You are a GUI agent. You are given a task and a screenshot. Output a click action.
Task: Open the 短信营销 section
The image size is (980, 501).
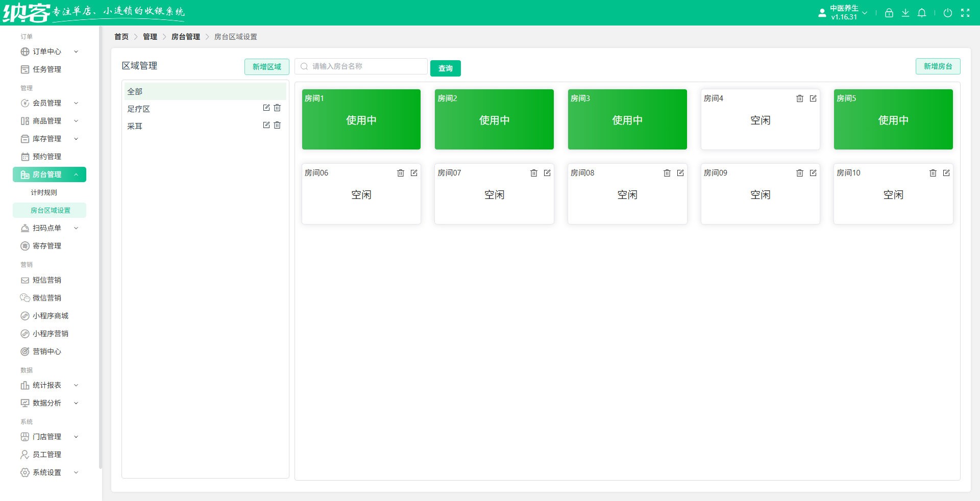tap(46, 280)
